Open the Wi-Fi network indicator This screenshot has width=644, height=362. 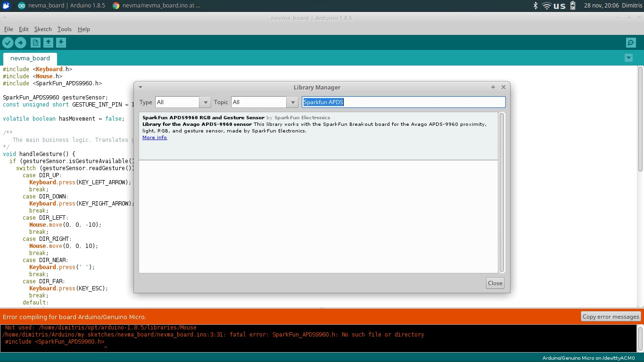point(547,6)
